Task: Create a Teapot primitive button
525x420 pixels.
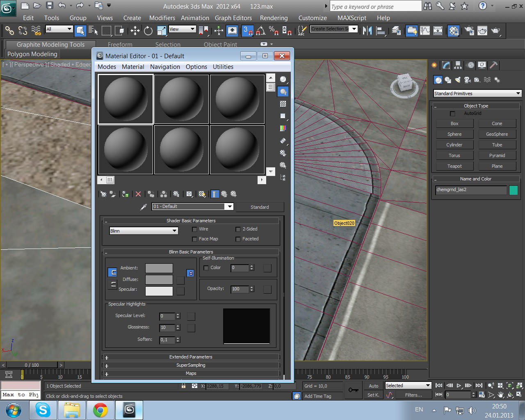Action: click(454, 166)
